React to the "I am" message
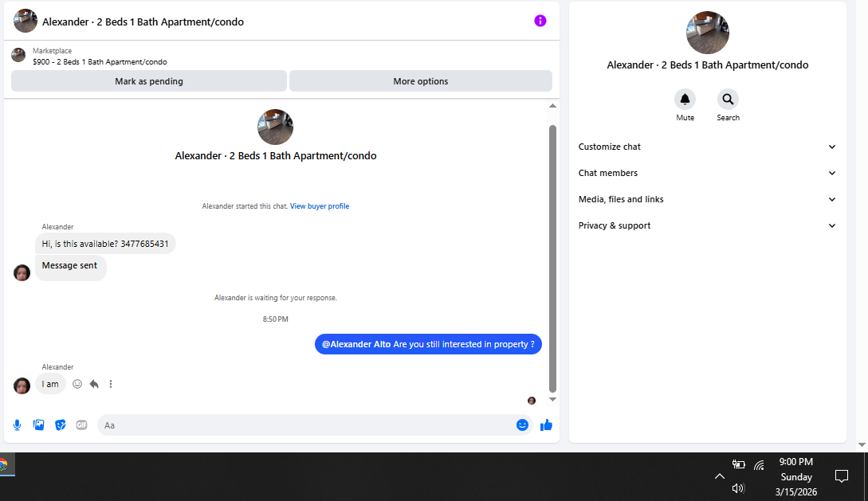The image size is (868, 501). [x=77, y=384]
